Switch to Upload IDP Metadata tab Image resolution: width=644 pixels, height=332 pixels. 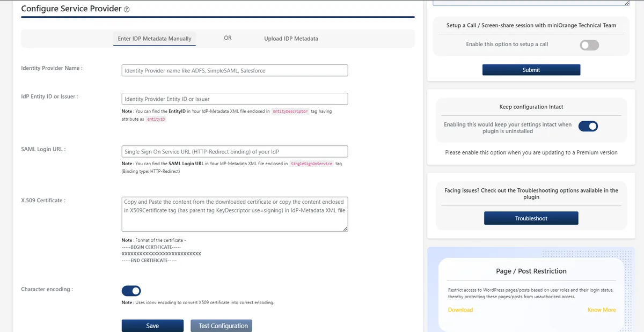291,39
